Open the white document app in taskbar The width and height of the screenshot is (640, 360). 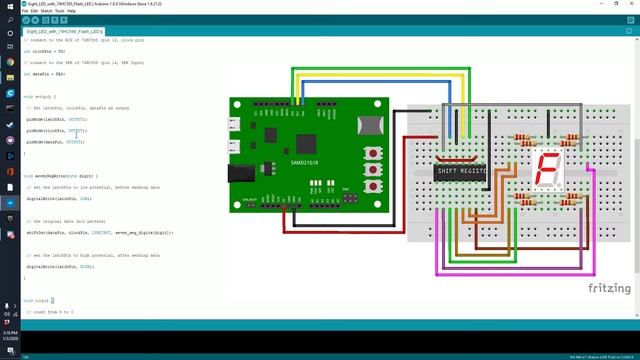click(10, 187)
